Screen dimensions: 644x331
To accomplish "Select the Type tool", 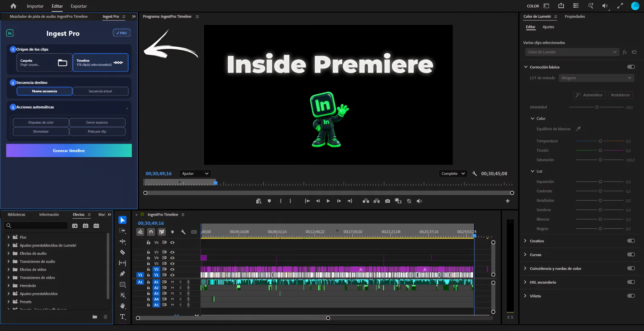I will pyautogui.click(x=122, y=317).
